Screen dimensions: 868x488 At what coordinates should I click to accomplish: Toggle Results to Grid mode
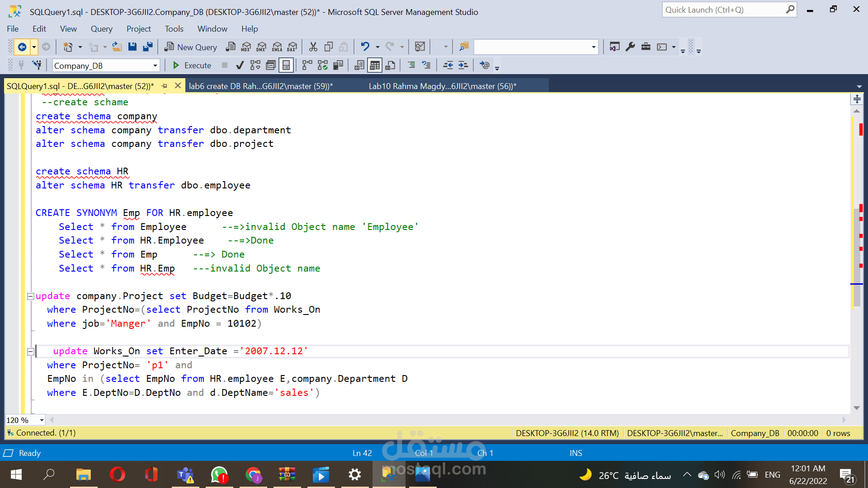tap(375, 66)
